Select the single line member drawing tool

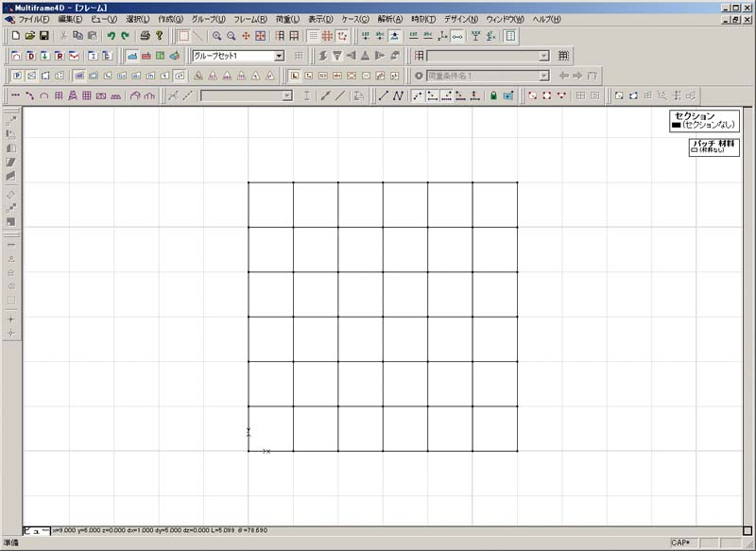[384, 95]
